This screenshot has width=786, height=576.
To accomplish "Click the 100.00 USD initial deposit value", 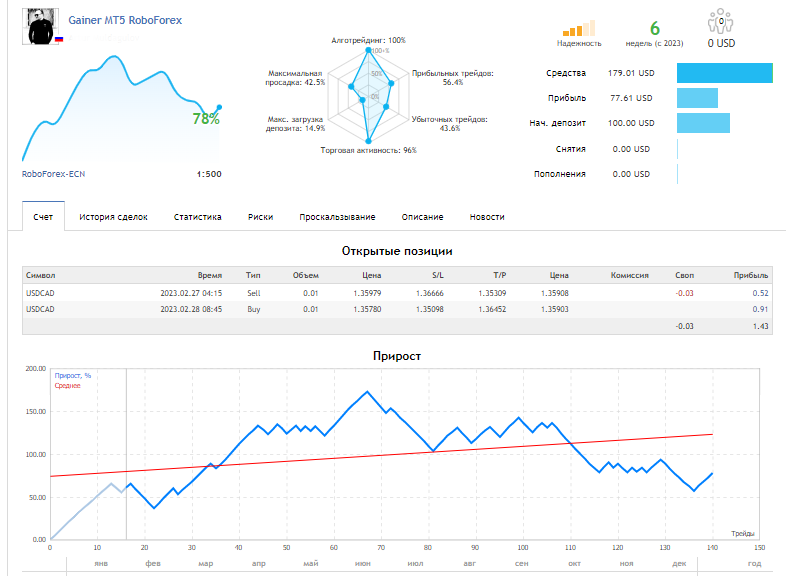I will [x=631, y=123].
